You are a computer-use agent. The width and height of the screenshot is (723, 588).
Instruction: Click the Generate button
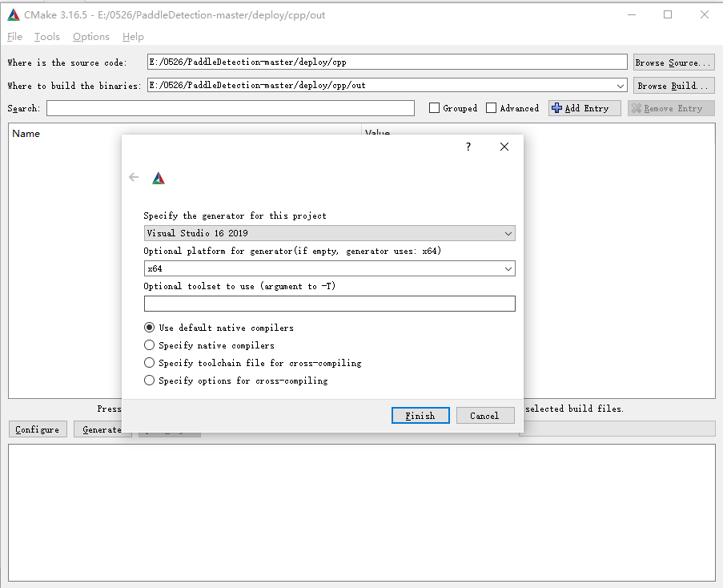pyautogui.click(x=102, y=429)
